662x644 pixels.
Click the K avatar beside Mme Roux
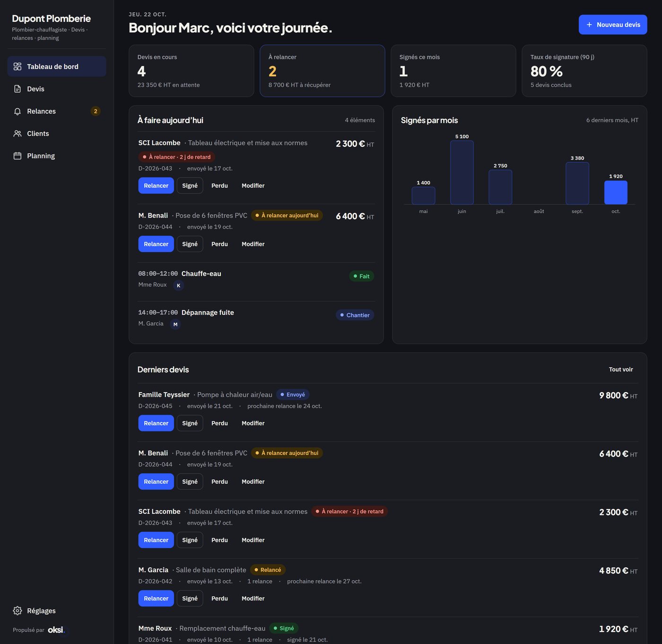(178, 285)
